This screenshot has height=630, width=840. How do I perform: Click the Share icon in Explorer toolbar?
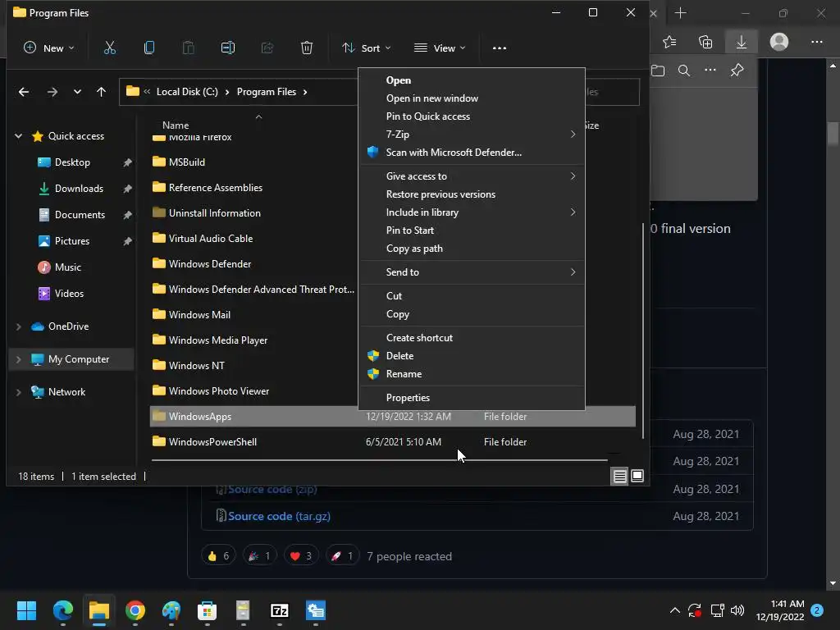click(x=267, y=48)
